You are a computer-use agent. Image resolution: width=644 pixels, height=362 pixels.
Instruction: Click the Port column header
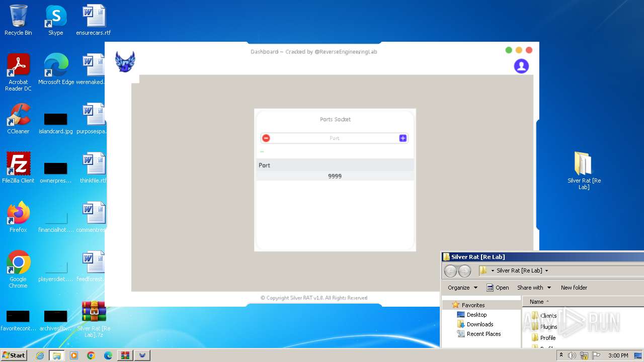[x=335, y=165]
